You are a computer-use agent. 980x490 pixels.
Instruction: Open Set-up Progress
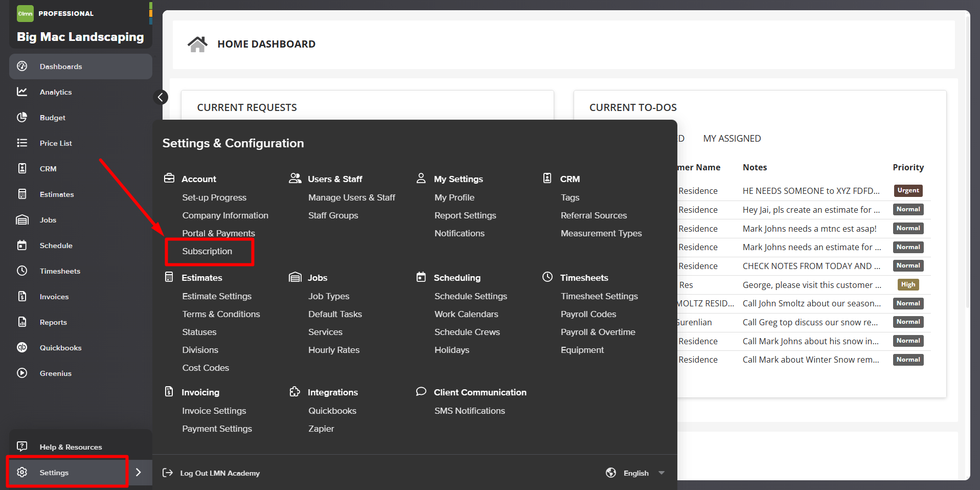(214, 197)
